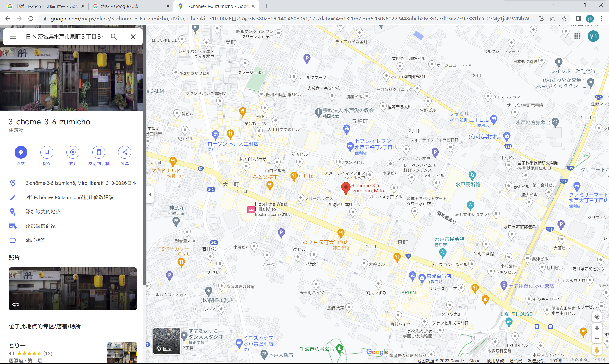Switch to the 地图 - Google 搜索 tab
Viewport: 609px width, 364px height.
pyautogui.click(x=120, y=6)
